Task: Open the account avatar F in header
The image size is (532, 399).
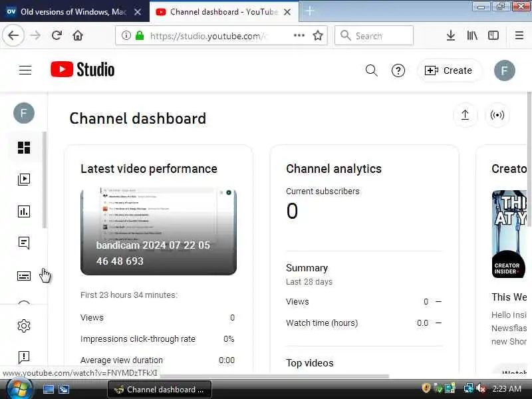Action: tap(504, 70)
